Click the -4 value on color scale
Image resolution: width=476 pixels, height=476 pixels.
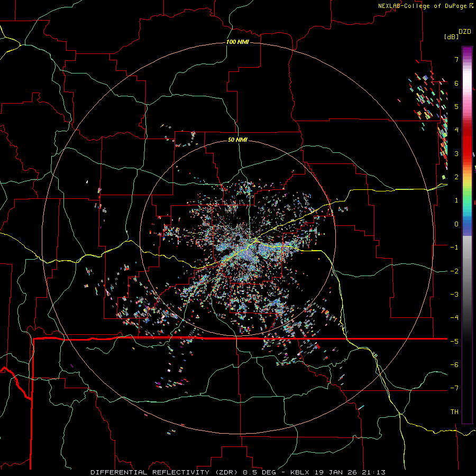click(454, 318)
